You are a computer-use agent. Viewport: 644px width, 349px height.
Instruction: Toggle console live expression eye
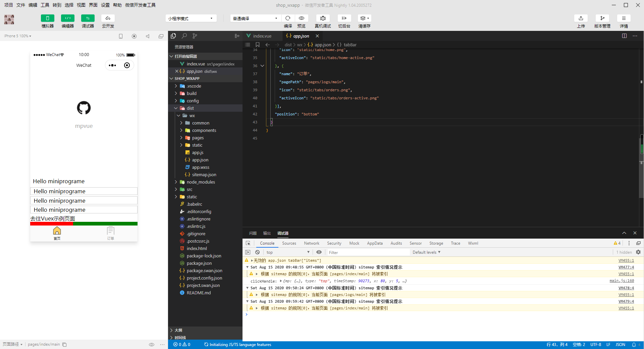click(319, 252)
